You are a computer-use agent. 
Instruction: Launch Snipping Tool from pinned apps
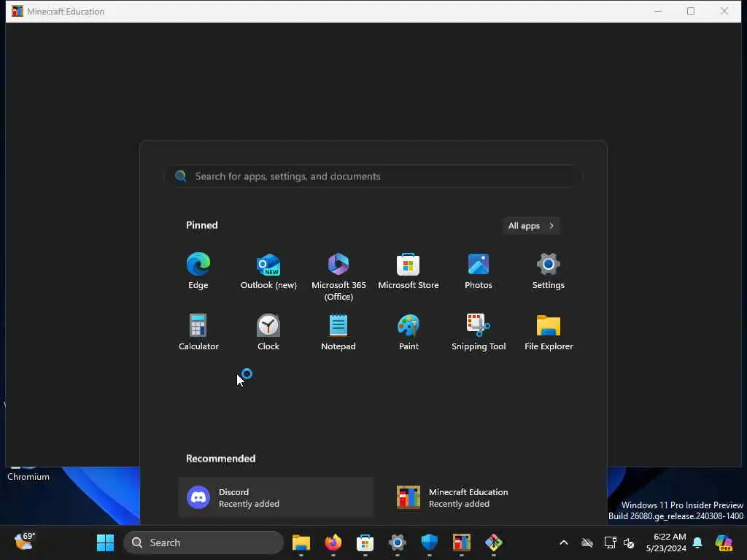479,332
